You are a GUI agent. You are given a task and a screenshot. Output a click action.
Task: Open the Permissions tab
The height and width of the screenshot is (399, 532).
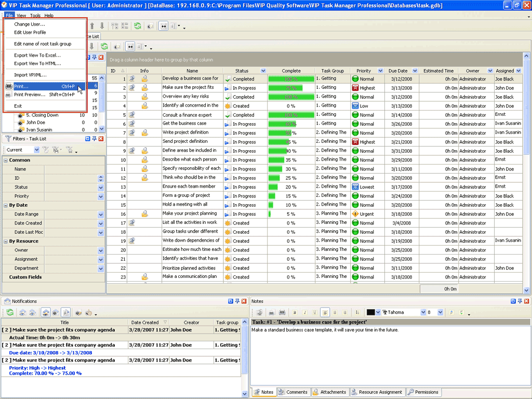[423, 392]
